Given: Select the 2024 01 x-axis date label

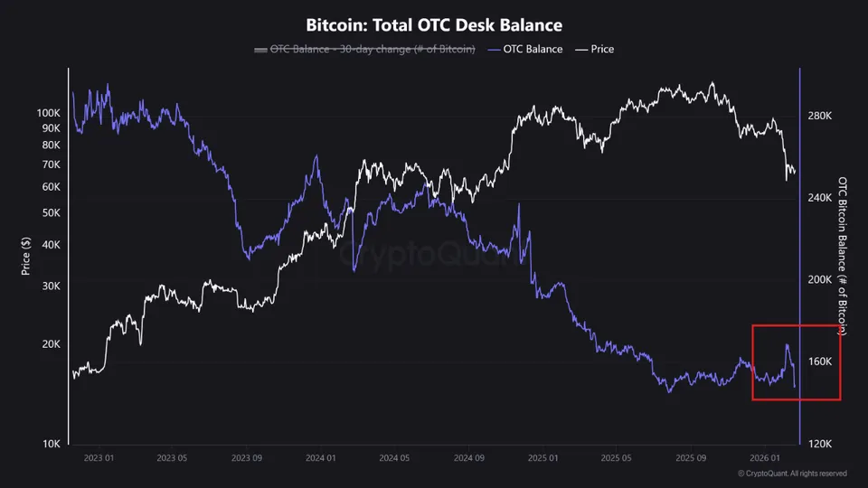Looking at the screenshot, I should (320, 458).
